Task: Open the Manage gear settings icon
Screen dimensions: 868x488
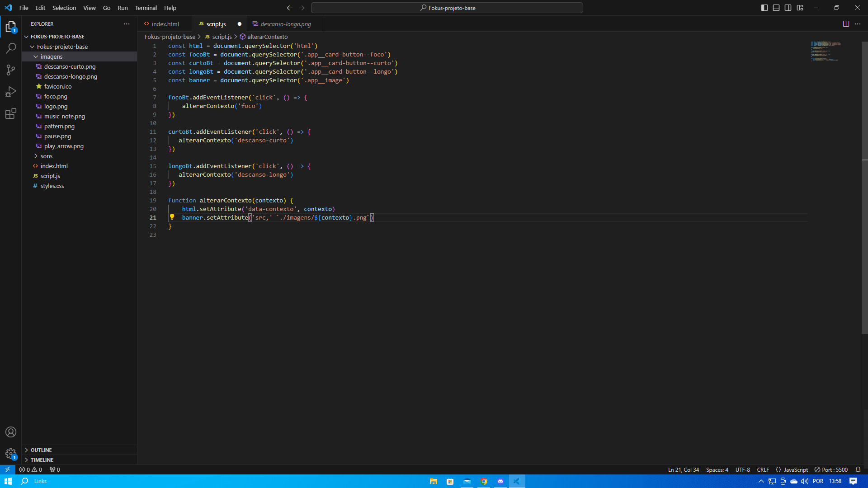Action: (11, 454)
